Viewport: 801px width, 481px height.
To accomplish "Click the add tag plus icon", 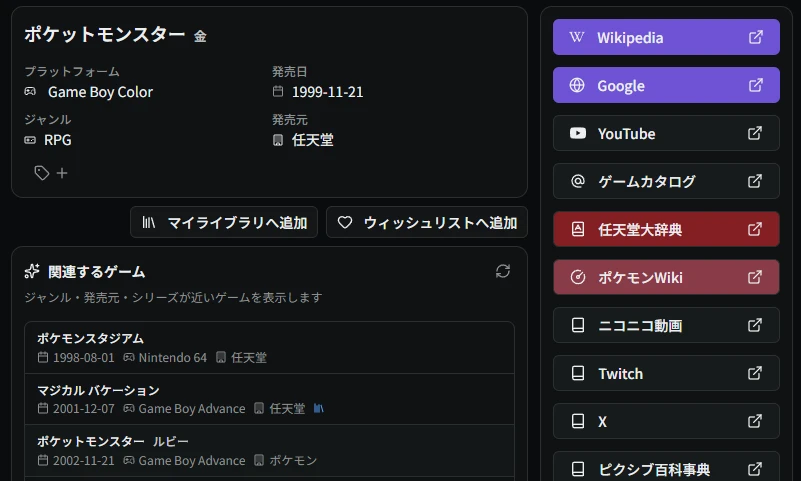I will pos(62,174).
